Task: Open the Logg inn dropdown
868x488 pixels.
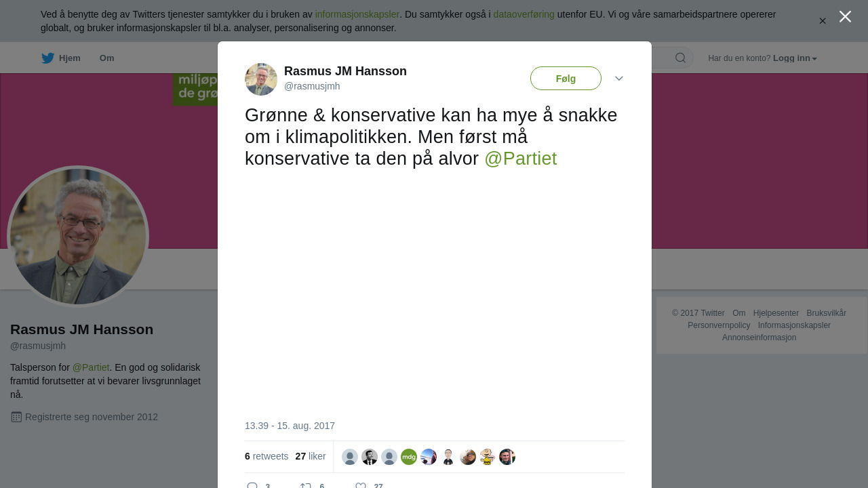Action: [795, 58]
